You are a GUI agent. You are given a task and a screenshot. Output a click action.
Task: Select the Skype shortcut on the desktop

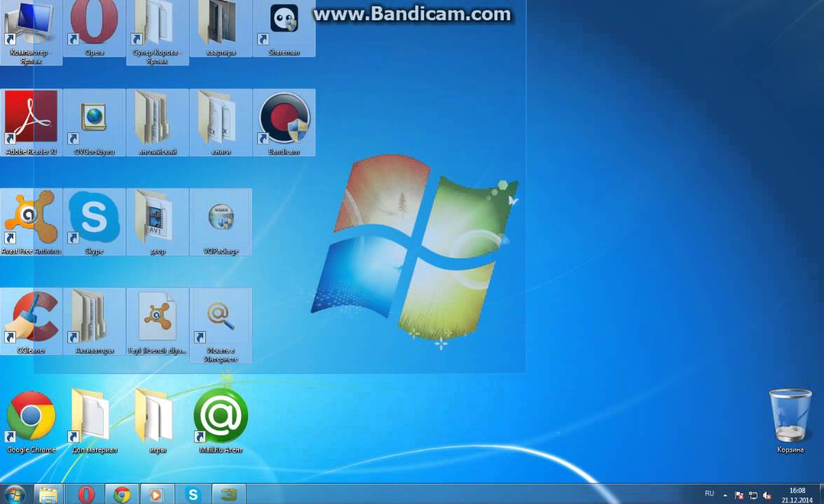tap(94, 221)
